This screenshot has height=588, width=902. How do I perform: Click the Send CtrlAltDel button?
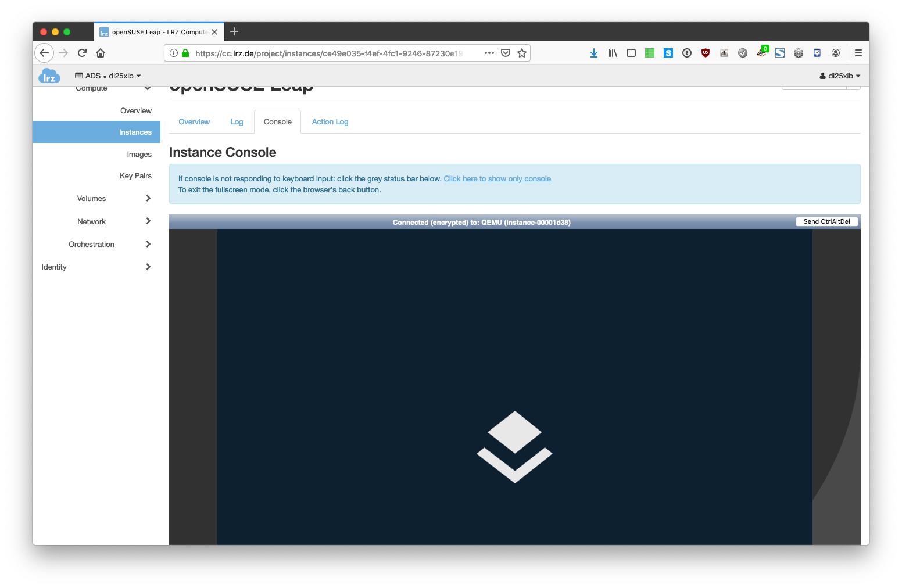pyautogui.click(x=826, y=221)
